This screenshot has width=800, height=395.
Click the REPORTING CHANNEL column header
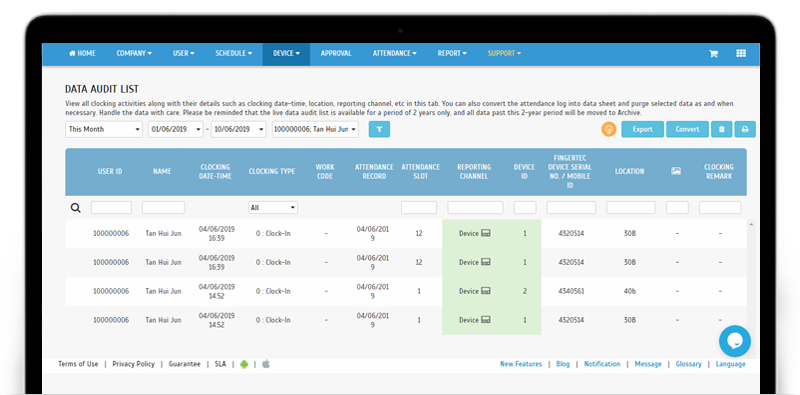[x=474, y=171]
